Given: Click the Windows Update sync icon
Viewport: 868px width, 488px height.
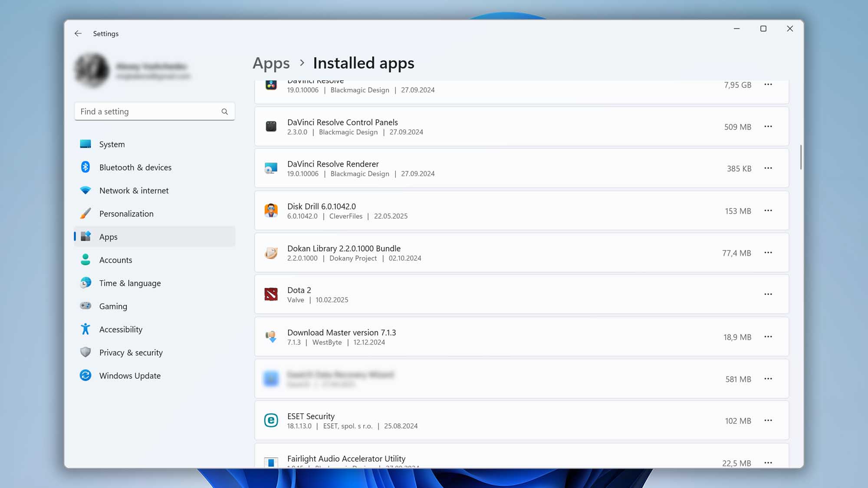Looking at the screenshot, I should tap(85, 375).
